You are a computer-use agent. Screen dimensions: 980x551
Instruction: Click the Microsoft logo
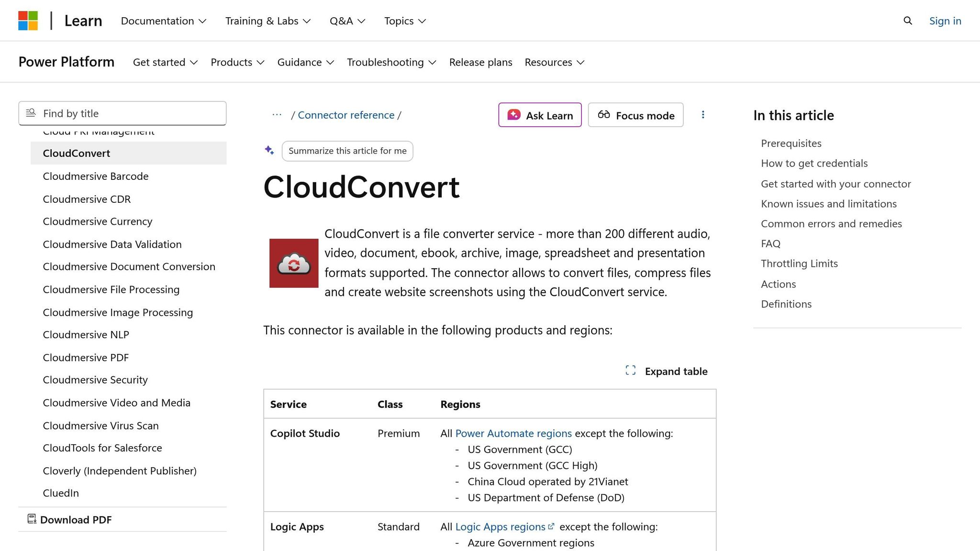29,20
